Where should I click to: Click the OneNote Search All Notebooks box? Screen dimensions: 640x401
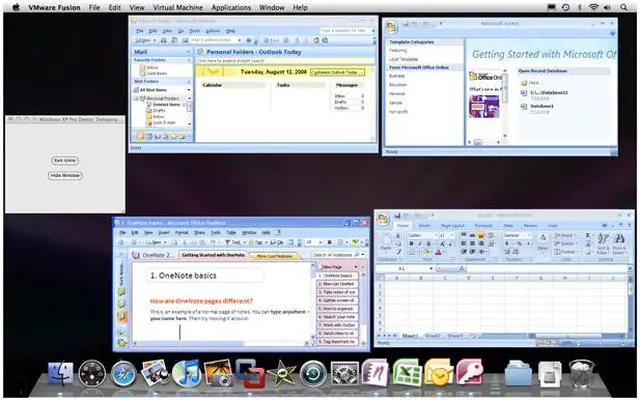click(x=336, y=254)
